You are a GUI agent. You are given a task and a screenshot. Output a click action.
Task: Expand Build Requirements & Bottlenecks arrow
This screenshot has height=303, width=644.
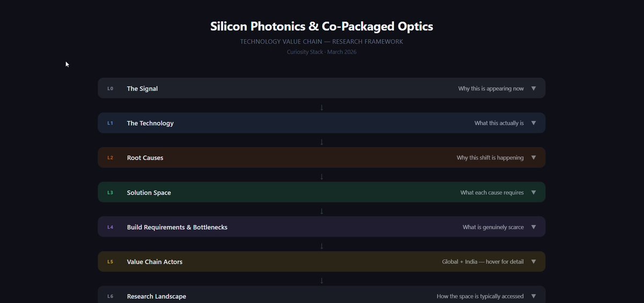coord(533,227)
